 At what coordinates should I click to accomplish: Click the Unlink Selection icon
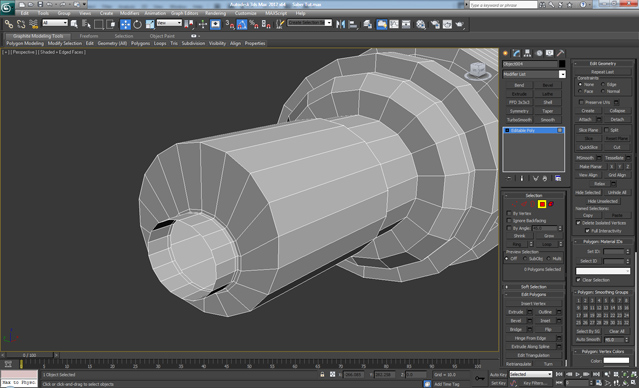21,24
